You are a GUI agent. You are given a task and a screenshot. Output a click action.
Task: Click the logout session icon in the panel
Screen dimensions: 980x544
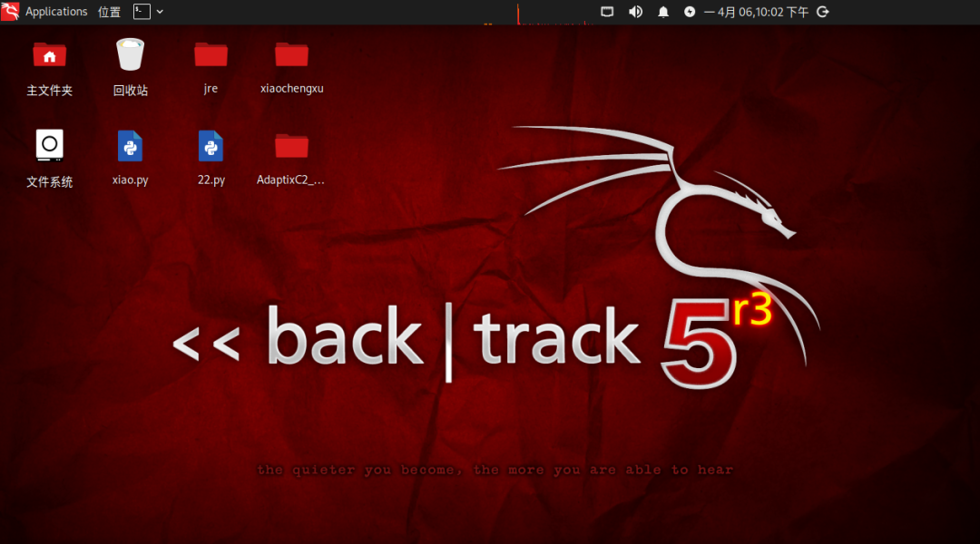pos(823,12)
